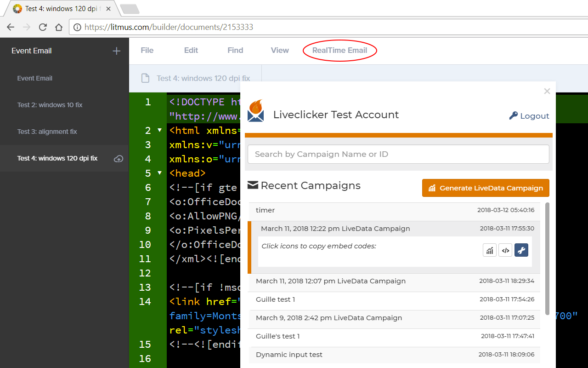Copy the HTML code embed icon

point(505,250)
